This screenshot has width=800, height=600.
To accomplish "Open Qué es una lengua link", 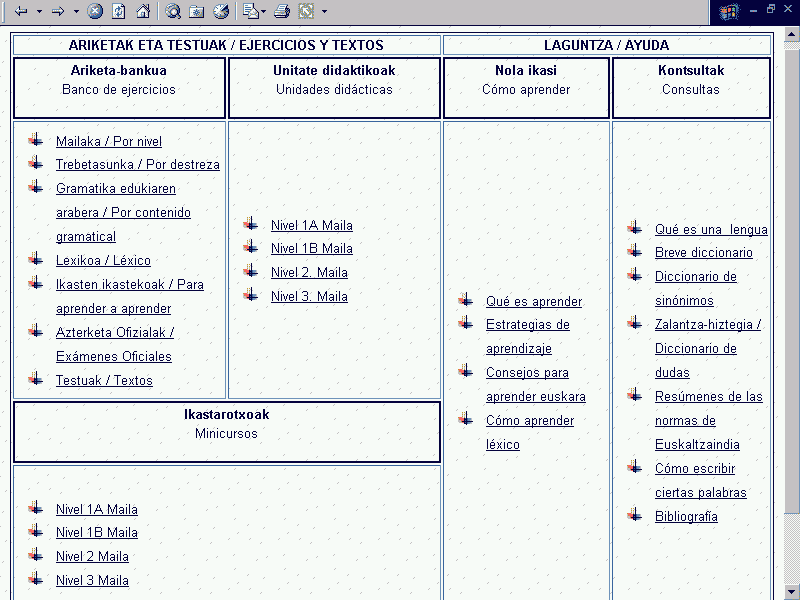I will point(711,230).
